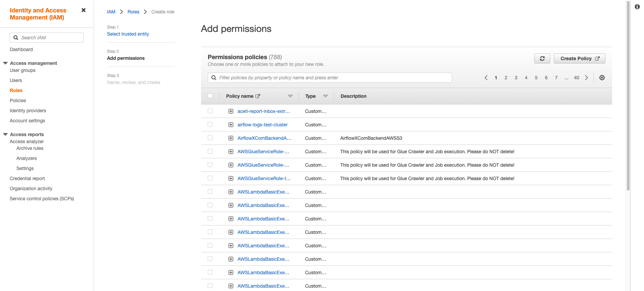Jump to last page 40 of policies
Viewport: 644px width, 291px height.
pos(576,78)
